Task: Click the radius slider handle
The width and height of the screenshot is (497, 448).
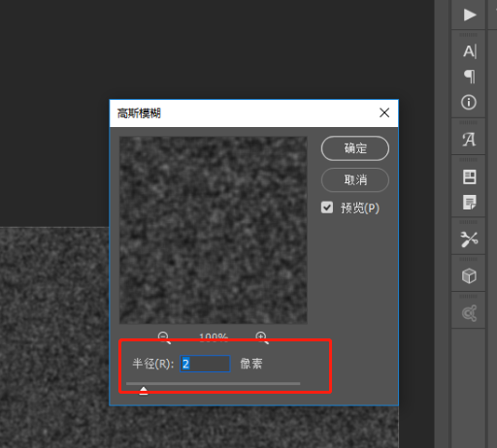Action: click(x=144, y=391)
